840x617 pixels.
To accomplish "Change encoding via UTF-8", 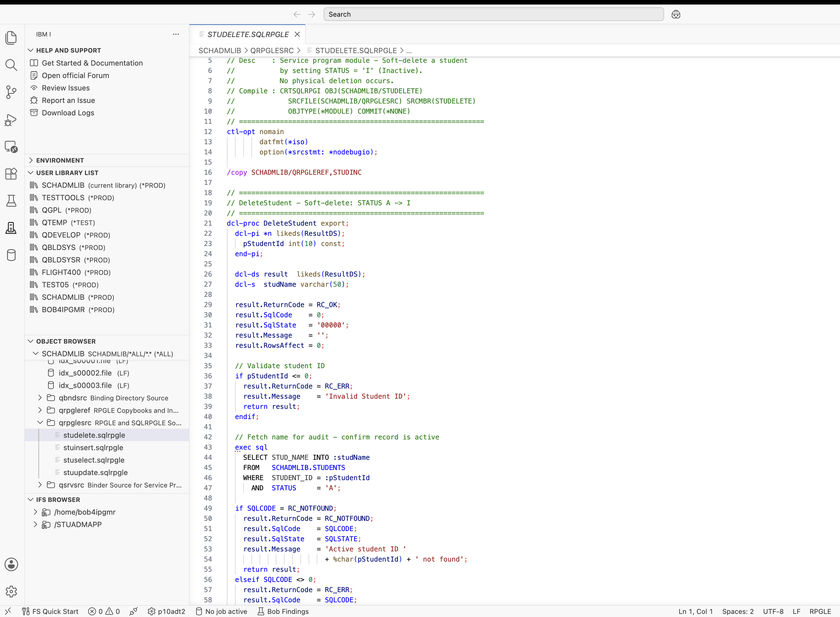I will pyautogui.click(x=773, y=611).
